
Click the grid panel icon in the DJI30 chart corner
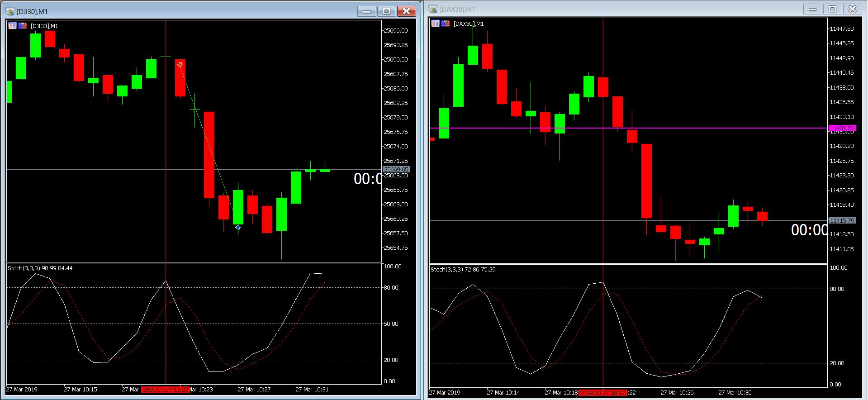(x=12, y=26)
